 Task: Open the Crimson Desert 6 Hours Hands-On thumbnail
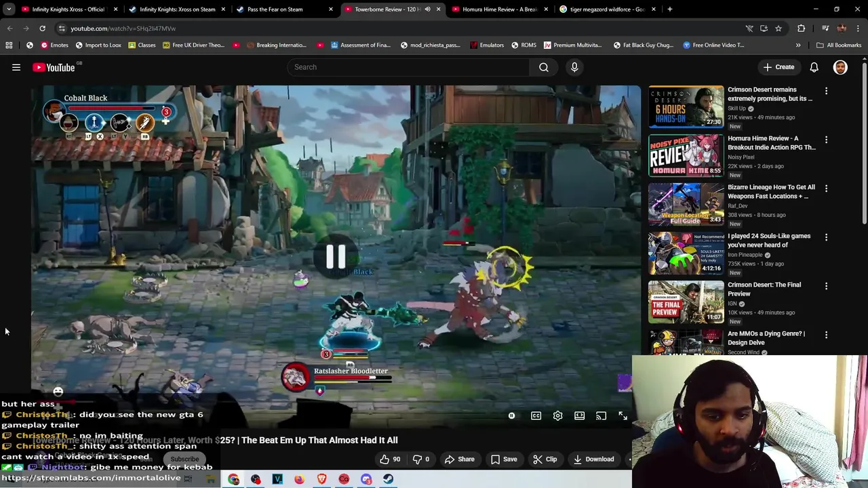pyautogui.click(x=686, y=106)
